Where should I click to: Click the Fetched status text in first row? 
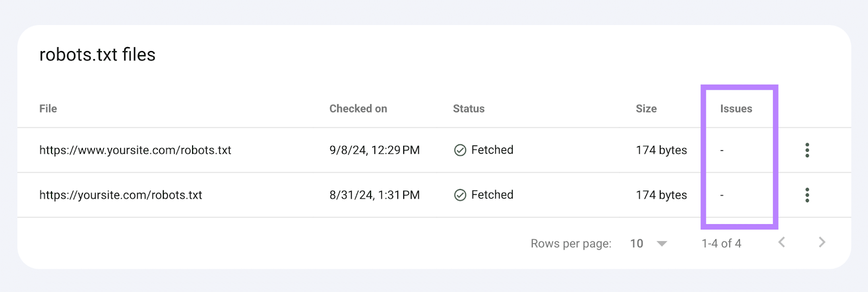click(x=492, y=150)
